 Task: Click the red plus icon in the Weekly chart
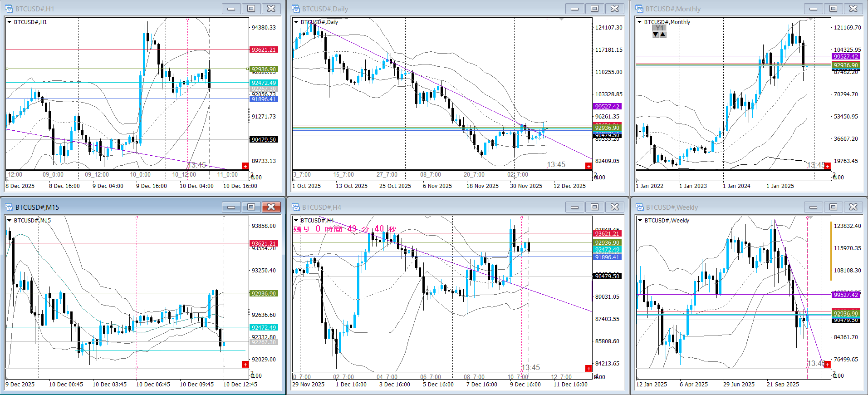click(827, 365)
